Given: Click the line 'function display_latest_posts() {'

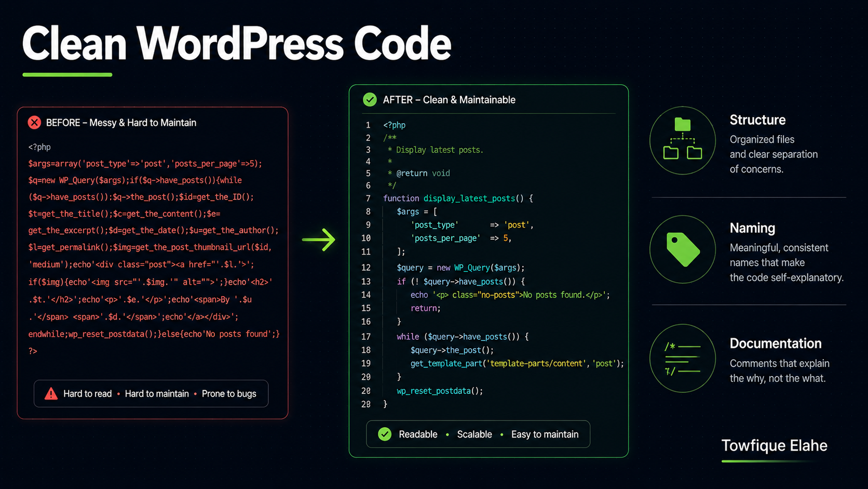Looking at the screenshot, I should (458, 199).
